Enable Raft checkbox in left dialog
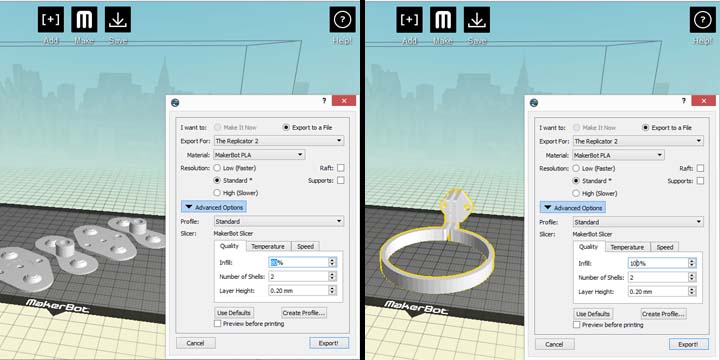 340,168
